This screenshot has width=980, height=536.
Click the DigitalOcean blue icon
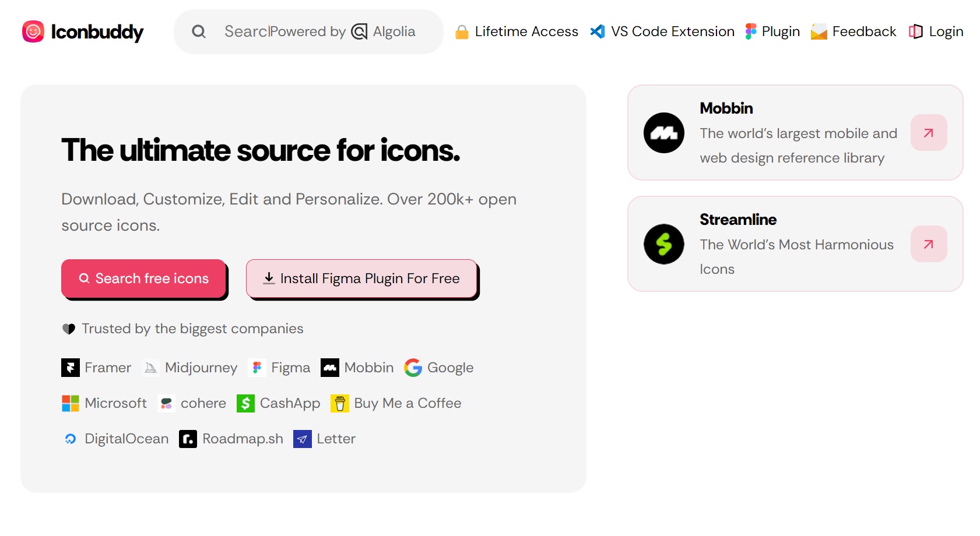click(x=71, y=439)
